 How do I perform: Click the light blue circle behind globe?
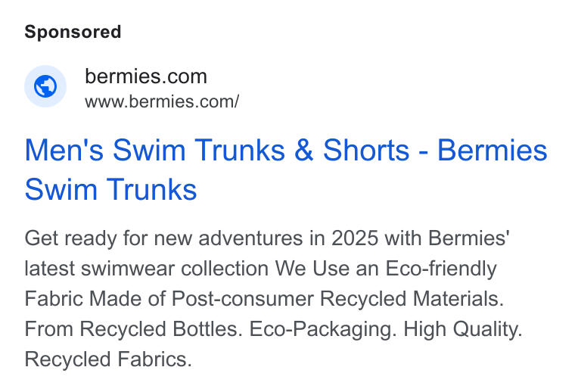(45, 86)
